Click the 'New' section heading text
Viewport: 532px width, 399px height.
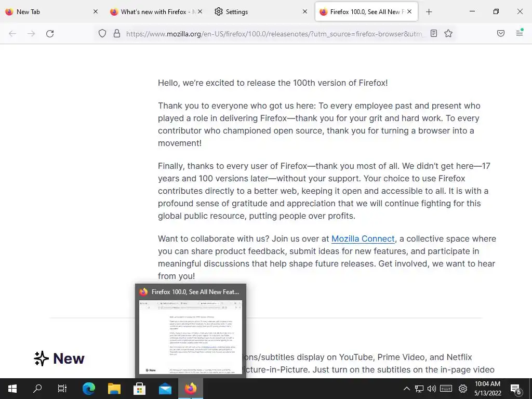69,358
